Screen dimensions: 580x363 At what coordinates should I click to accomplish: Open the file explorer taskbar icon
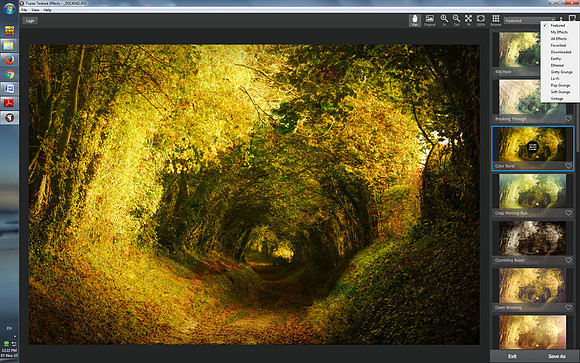(x=9, y=45)
